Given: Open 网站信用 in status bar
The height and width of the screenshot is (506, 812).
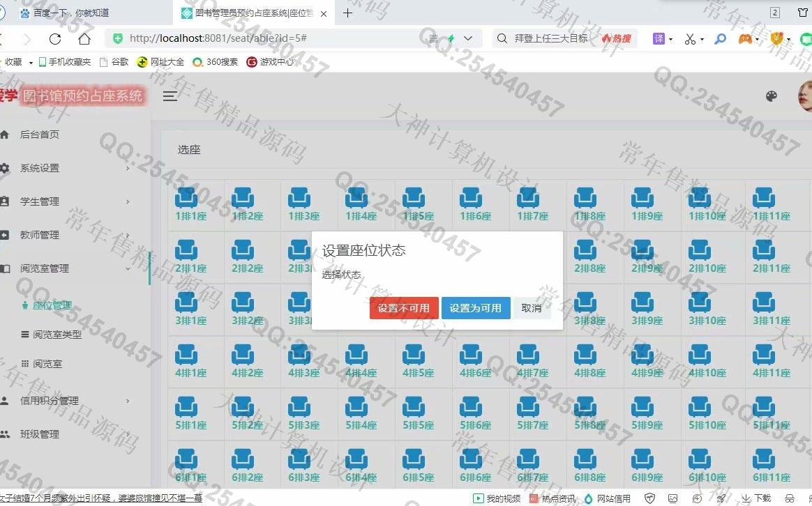Looking at the screenshot, I should (608, 499).
